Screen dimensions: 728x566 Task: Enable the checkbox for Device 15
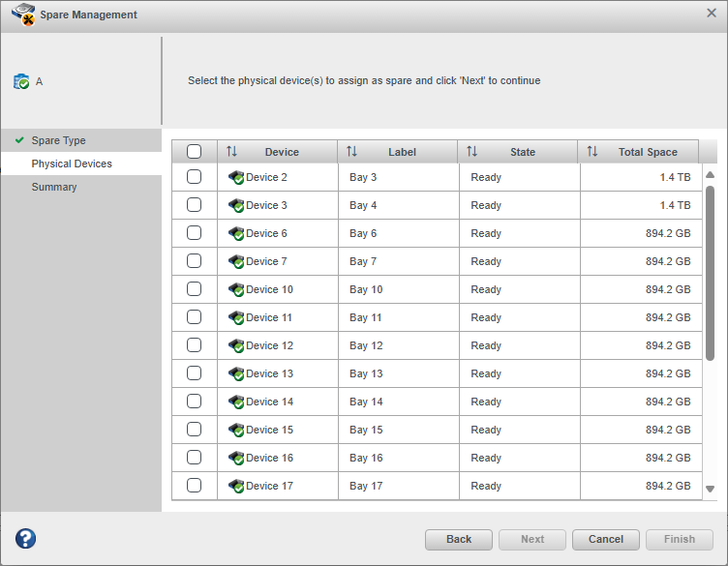195,430
